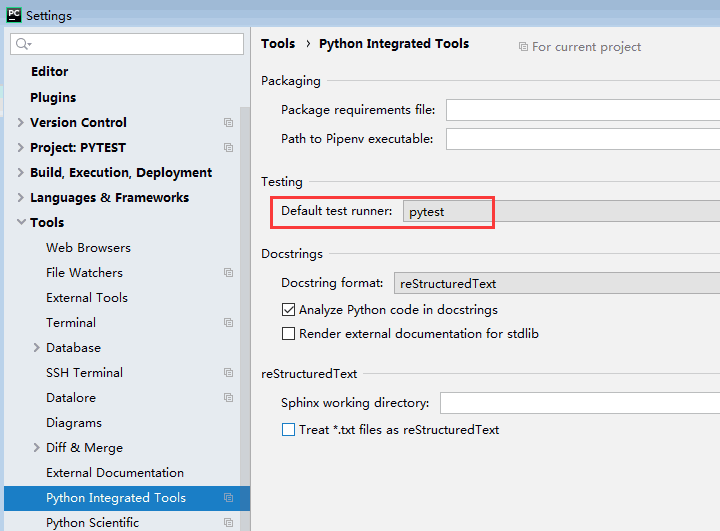720x531 pixels.
Task: Click project-level icon next to Python Scientific
Action: (x=228, y=522)
